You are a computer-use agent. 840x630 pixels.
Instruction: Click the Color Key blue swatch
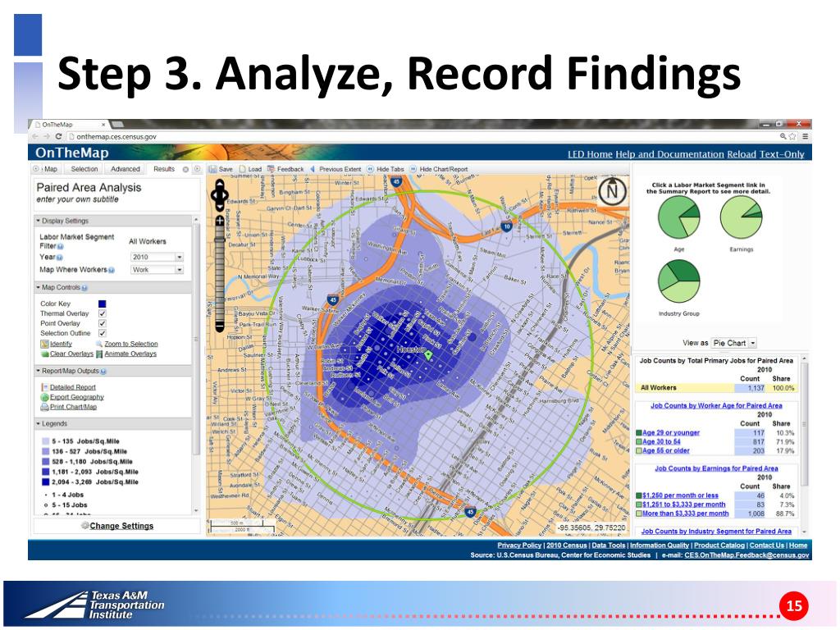(103, 304)
